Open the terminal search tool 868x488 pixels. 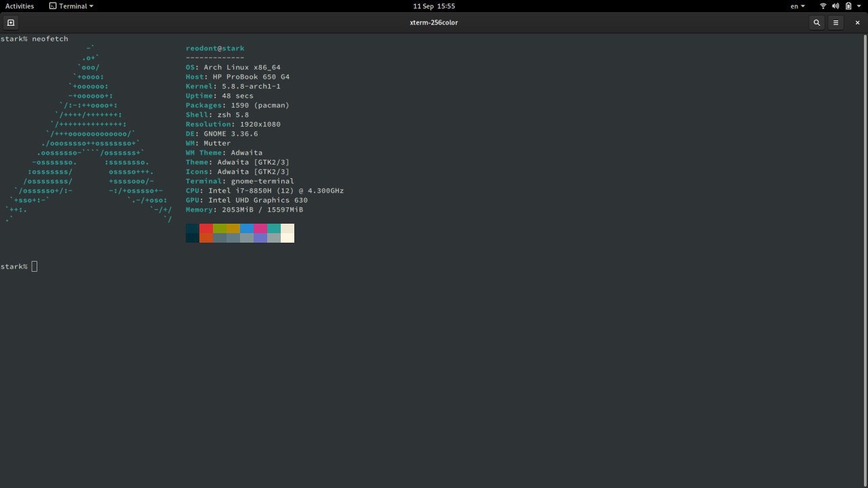816,22
